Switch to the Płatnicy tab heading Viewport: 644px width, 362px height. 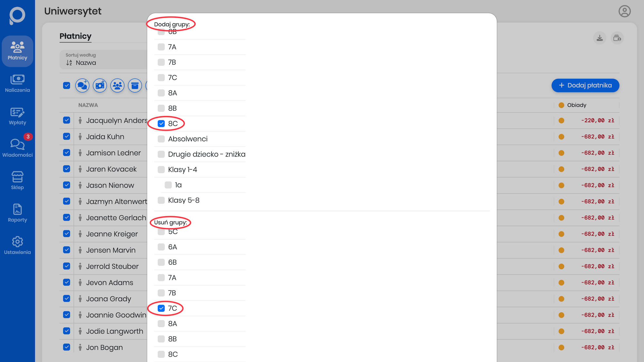click(75, 36)
